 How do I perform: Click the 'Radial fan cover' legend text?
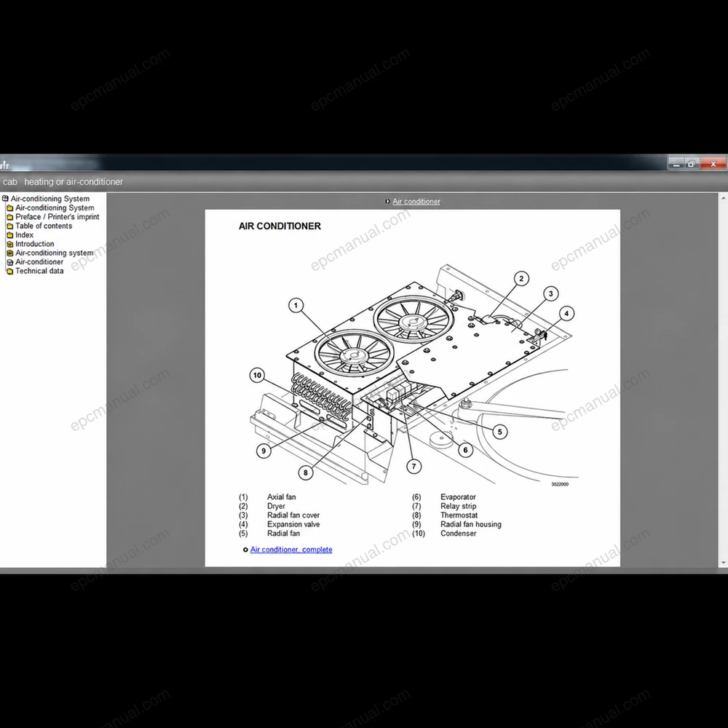click(x=293, y=515)
